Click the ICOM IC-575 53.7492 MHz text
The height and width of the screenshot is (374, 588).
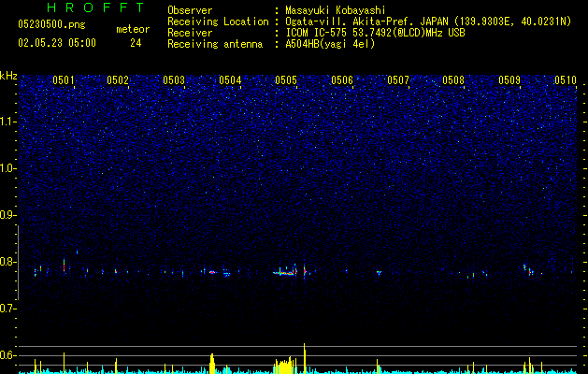pyautogui.click(x=375, y=33)
